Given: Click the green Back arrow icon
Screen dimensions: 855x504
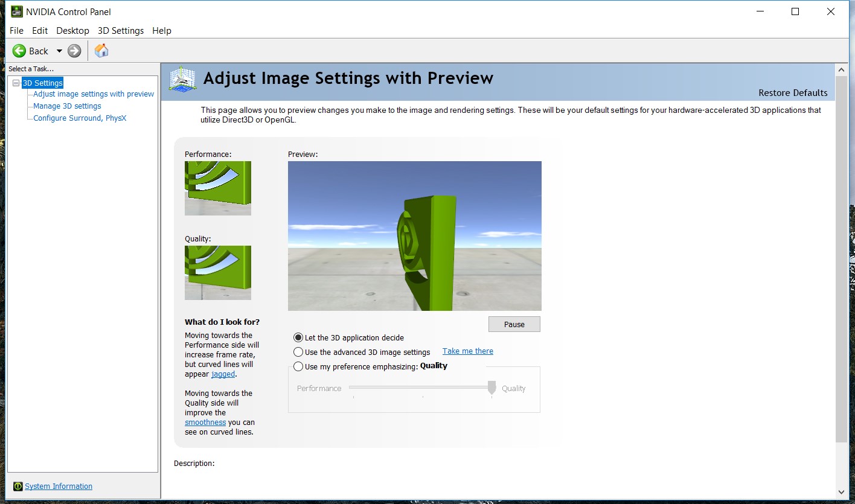Looking at the screenshot, I should pos(19,51).
